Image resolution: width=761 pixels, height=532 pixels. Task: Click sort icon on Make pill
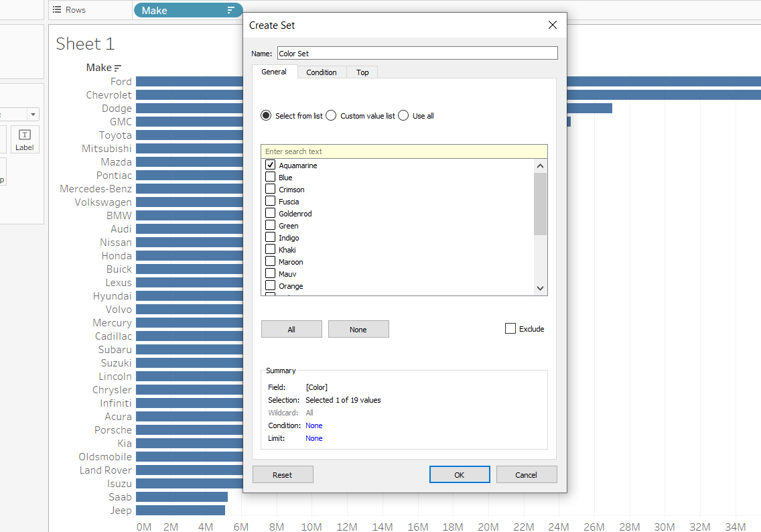[230, 10]
